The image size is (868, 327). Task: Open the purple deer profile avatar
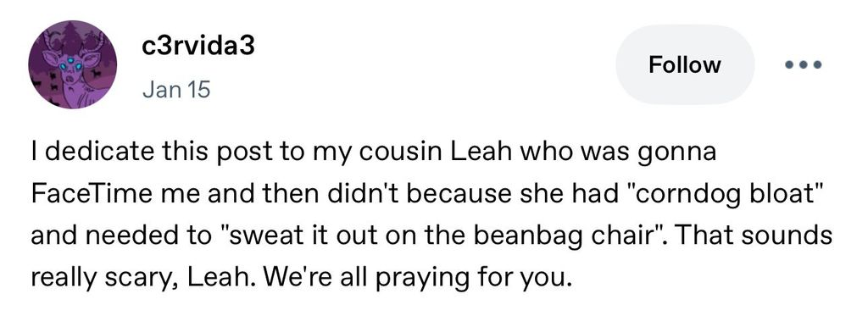point(73,64)
